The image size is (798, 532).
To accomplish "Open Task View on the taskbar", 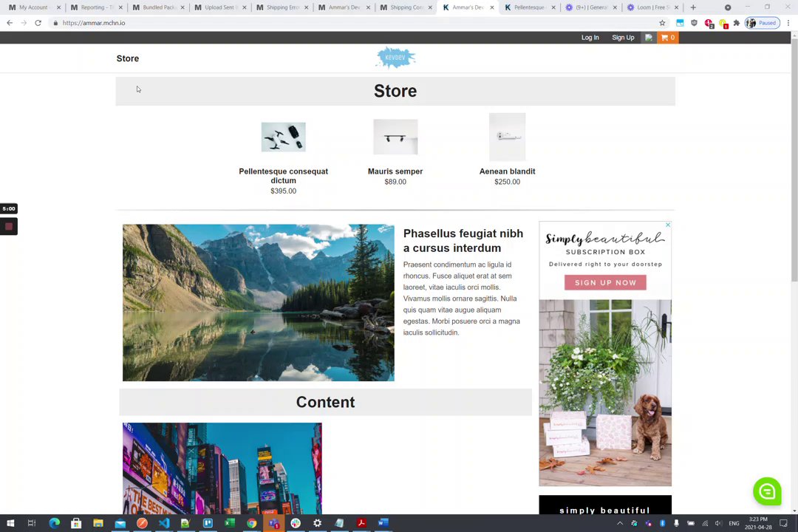I will coord(32,523).
